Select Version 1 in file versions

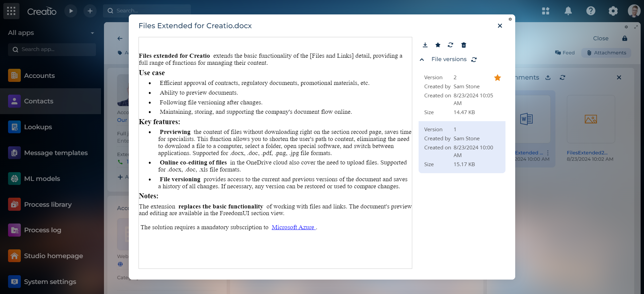[x=462, y=147]
